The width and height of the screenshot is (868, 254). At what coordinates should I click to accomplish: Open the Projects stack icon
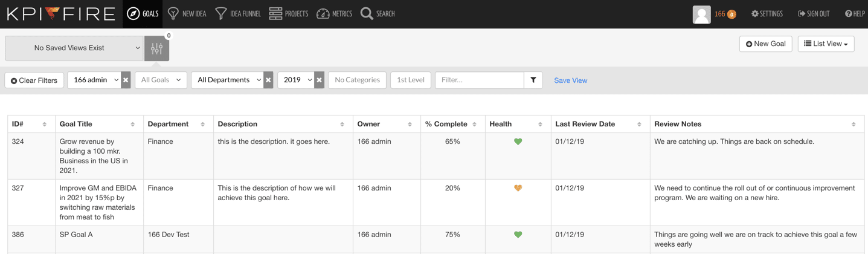coord(275,14)
